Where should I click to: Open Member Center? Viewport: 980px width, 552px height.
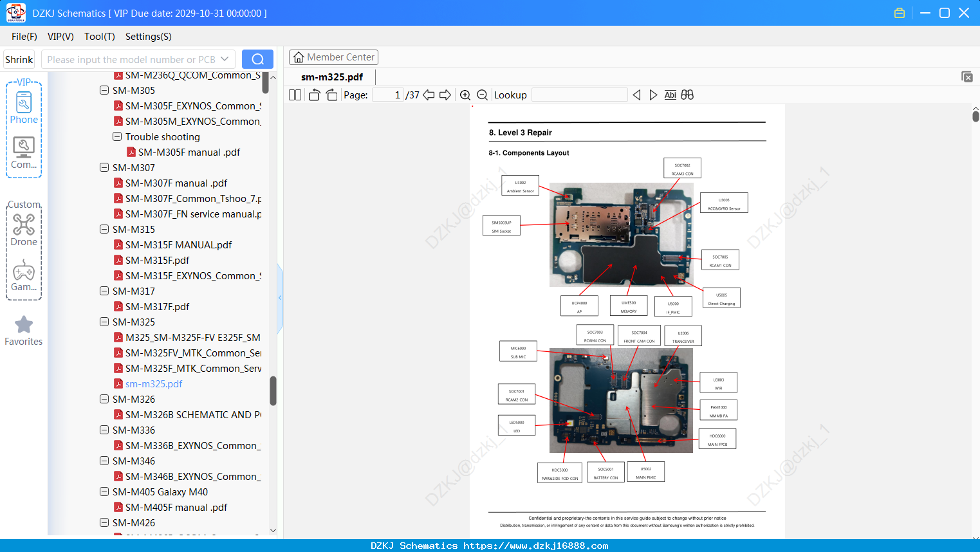click(333, 57)
